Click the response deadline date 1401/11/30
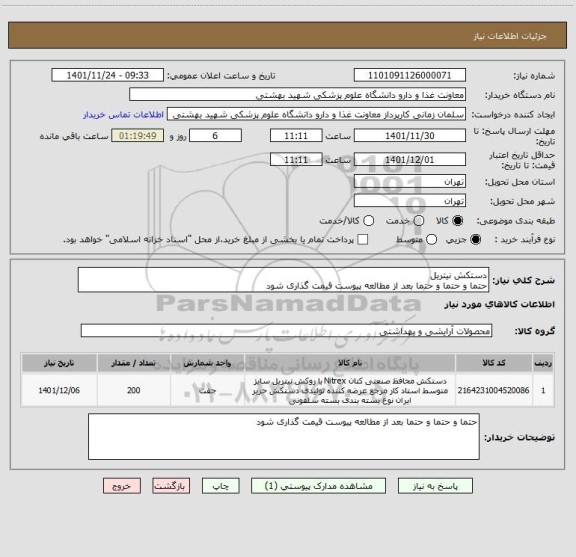The width and height of the screenshot is (576, 557). point(410,136)
